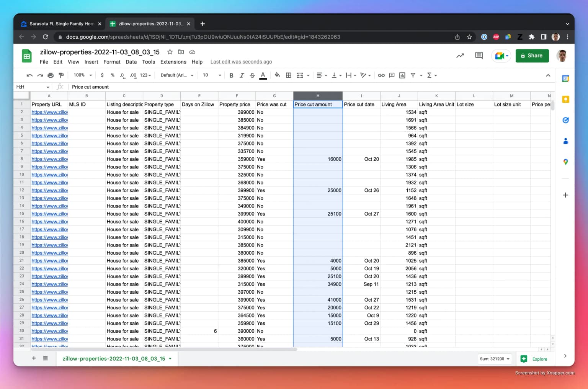Star the spreadsheet document
This screenshot has height=389, width=588.
pyautogui.click(x=170, y=52)
